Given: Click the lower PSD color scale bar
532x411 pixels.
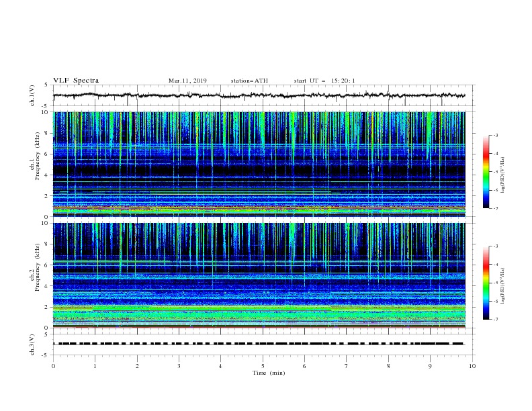Looking at the screenshot, I should pyautogui.click(x=486, y=283).
